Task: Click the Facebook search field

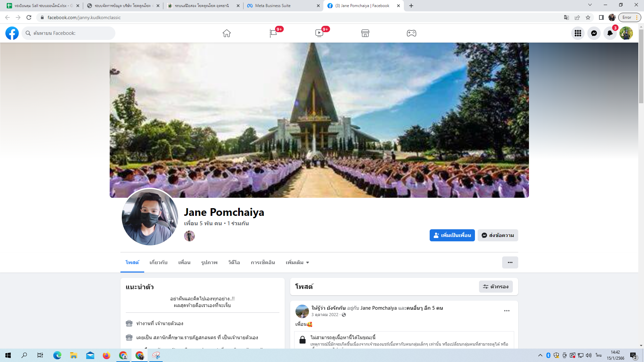Action: [x=69, y=33]
